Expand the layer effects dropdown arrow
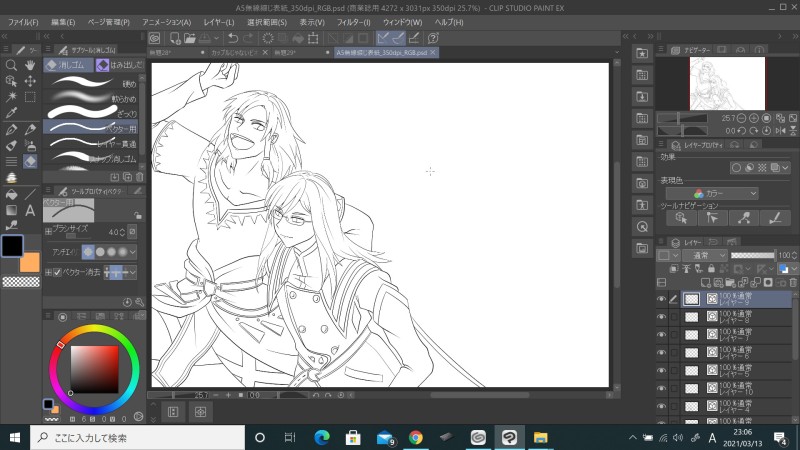Image resolution: width=800 pixels, height=450 pixels. tap(785, 168)
